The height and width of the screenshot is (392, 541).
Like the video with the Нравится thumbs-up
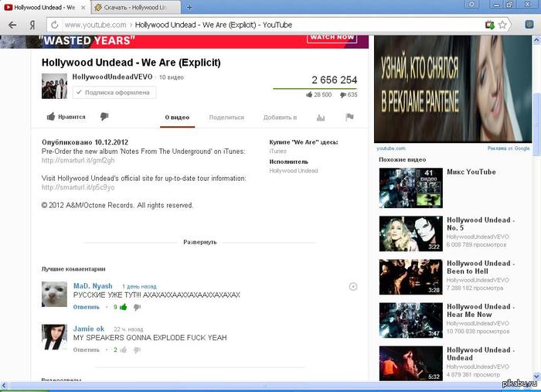pyautogui.click(x=66, y=117)
